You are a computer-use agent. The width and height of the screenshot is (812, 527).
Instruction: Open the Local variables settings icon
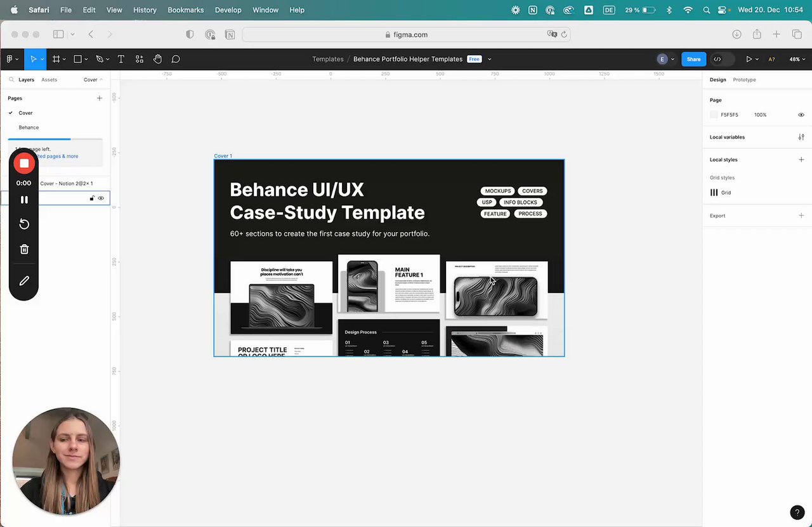coord(801,137)
